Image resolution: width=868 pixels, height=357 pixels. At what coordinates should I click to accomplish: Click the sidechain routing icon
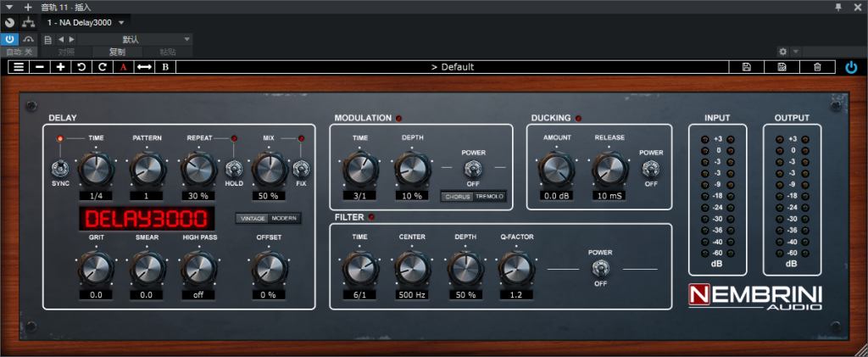click(28, 23)
